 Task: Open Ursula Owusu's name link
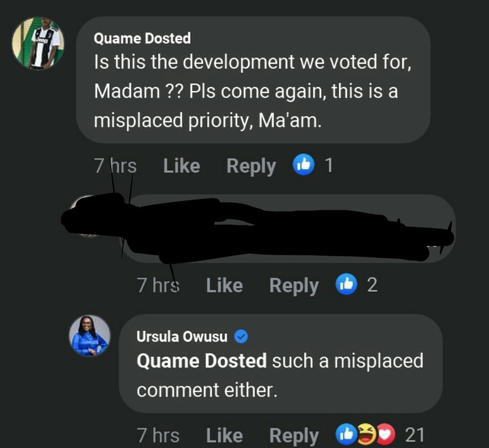(x=182, y=337)
